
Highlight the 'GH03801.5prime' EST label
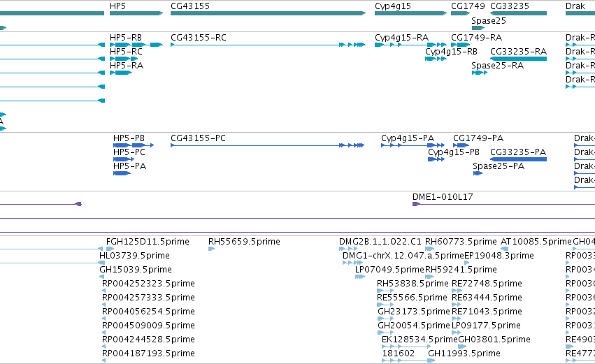(494, 340)
